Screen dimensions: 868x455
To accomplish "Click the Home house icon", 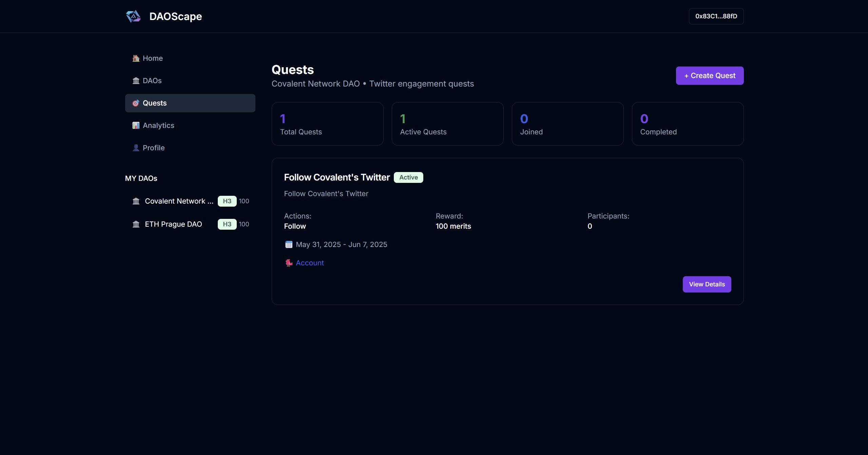I will pyautogui.click(x=136, y=58).
